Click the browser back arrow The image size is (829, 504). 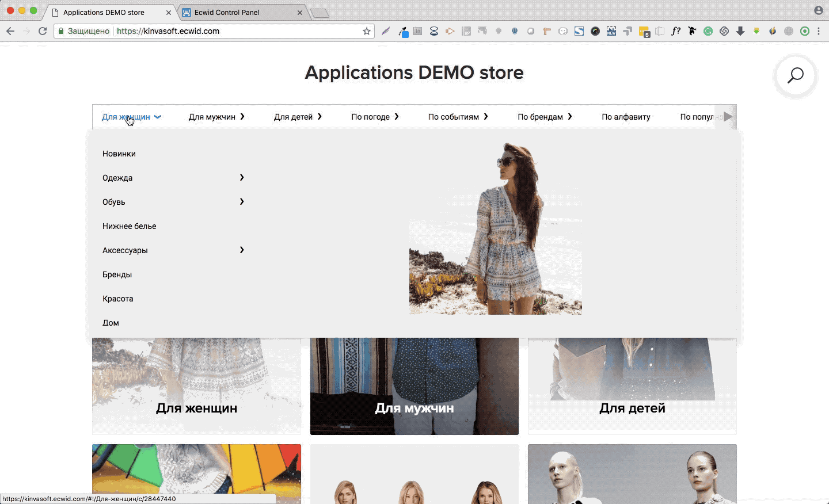click(10, 31)
